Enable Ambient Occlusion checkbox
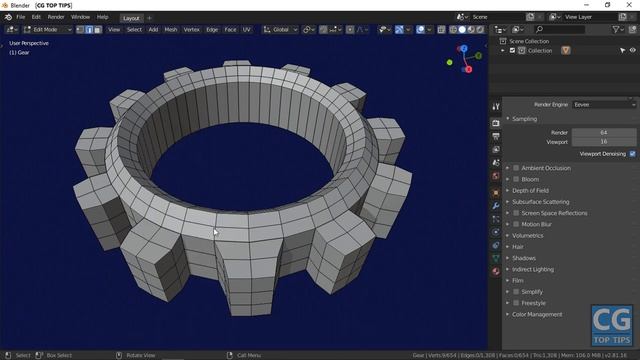This screenshot has height=360, width=640. pyautogui.click(x=516, y=168)
